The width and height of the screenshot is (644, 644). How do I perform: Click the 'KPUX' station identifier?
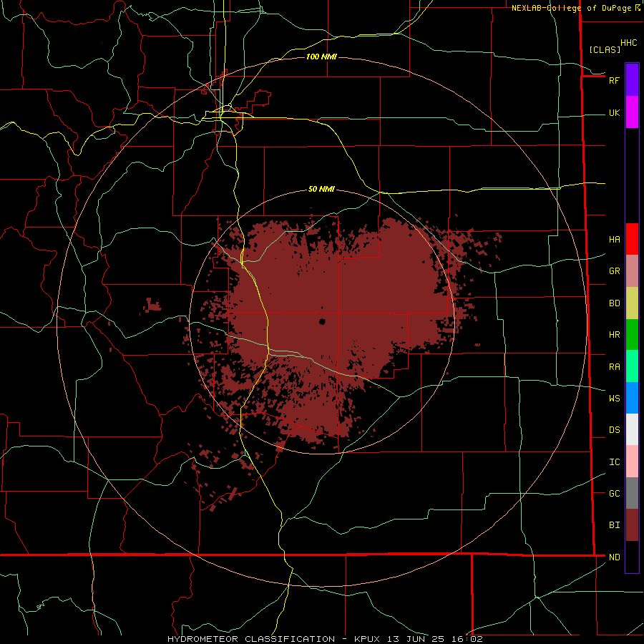tap(367, 639)
